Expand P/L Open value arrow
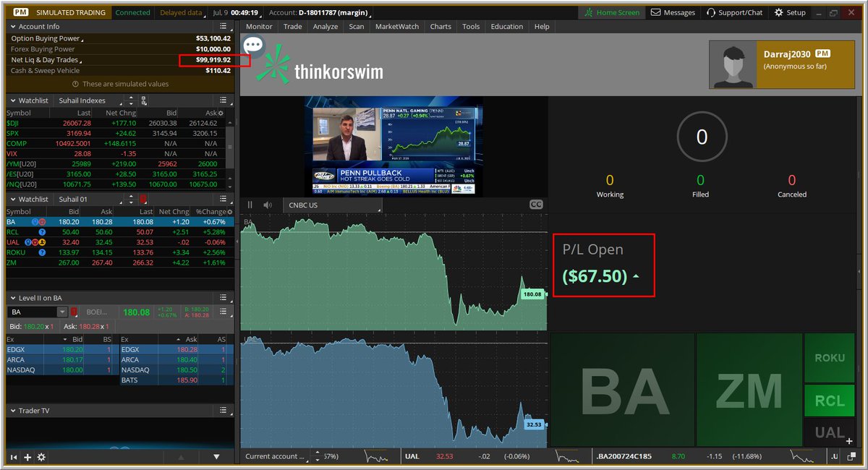The image size is (868, 470). tap(636, 277)
